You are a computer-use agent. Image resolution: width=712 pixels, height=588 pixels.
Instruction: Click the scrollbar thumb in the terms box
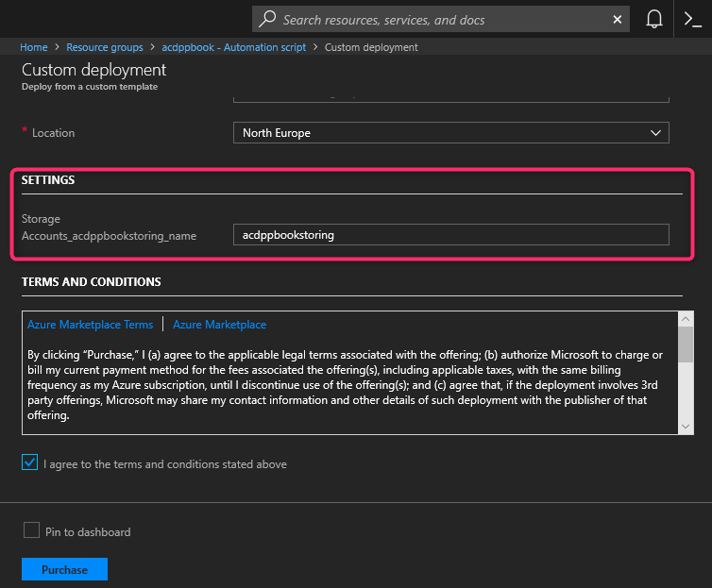[687, 345]
